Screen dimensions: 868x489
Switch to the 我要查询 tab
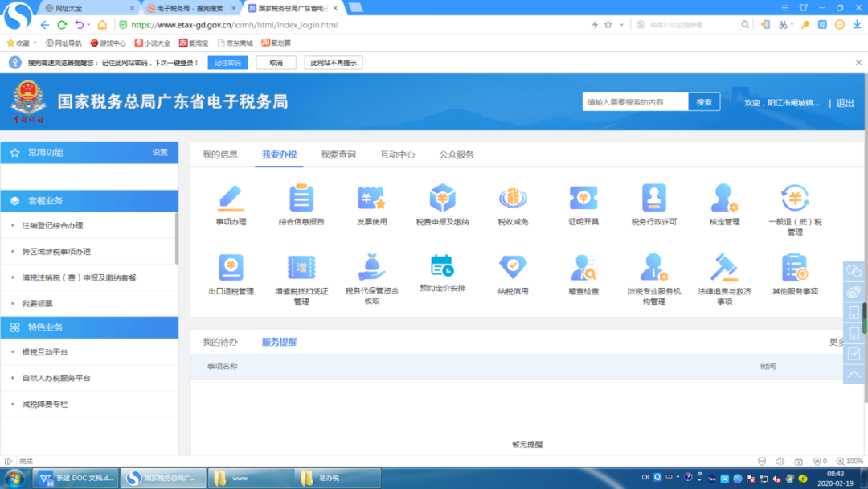click(x=338, y=154)
